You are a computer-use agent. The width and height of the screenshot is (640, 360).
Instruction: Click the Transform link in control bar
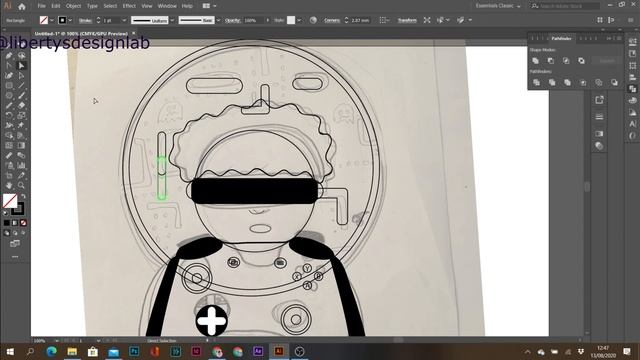click(407, 20)
